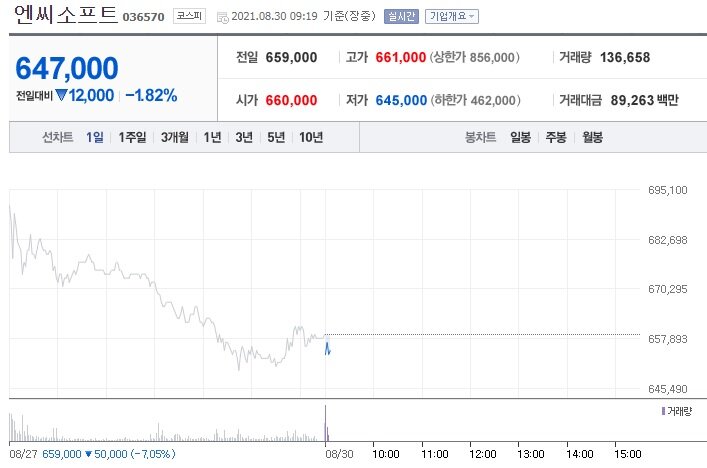The image size is (707, 468).
Task: Switch to 일봉 candlestick chart
Action: 520,137
